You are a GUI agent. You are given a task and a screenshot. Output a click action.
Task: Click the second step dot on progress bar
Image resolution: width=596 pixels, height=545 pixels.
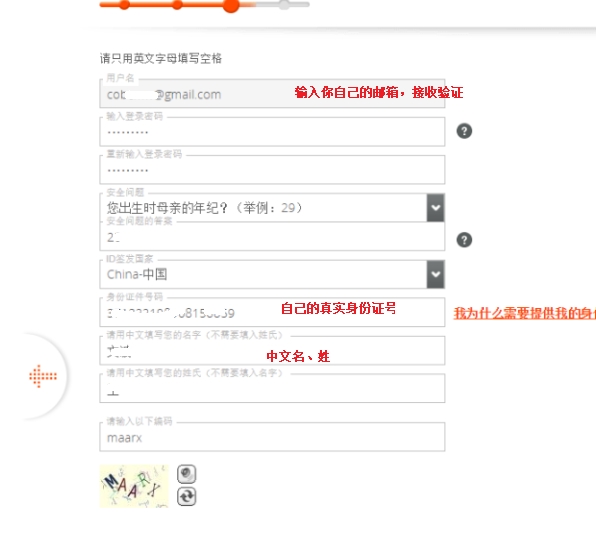click(177, 5)
